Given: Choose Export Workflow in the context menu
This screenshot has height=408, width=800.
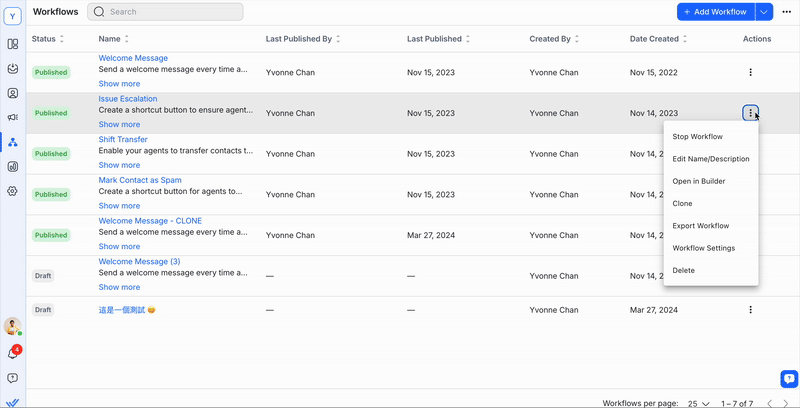Looking at the screenshot, I should (700, 226).
